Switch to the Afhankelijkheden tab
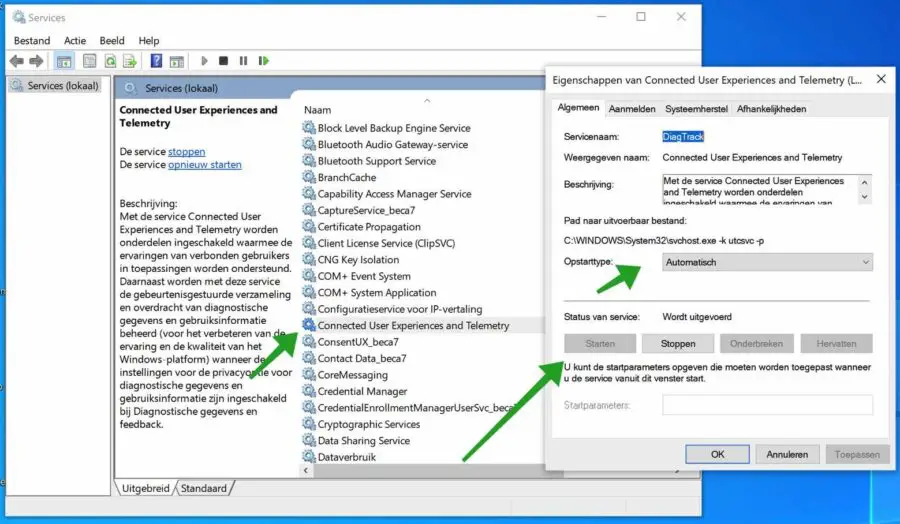 [x=771, y=108]
